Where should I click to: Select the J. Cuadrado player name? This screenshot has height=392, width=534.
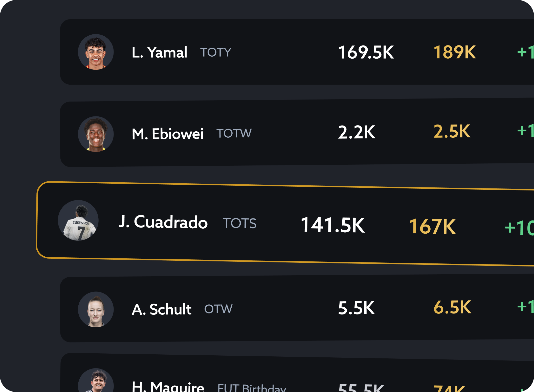[x=163, y=222]
